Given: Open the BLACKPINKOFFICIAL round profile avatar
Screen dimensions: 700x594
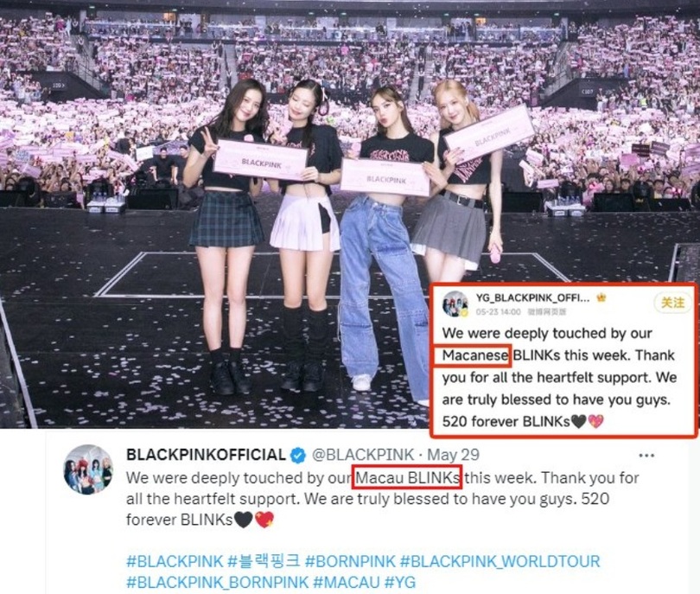Looking at the screenshot, I should coord(88,469).
